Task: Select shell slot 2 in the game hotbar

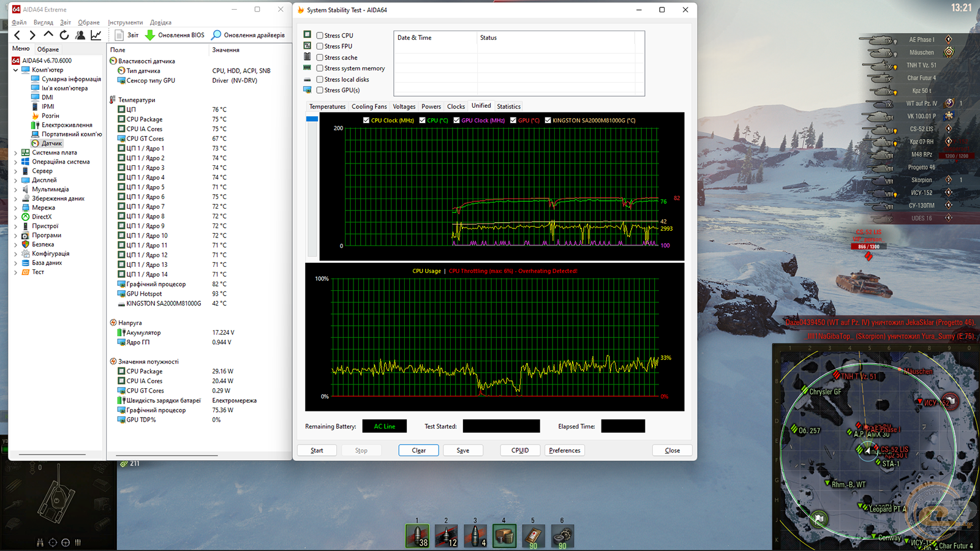Action: point(446,536)
